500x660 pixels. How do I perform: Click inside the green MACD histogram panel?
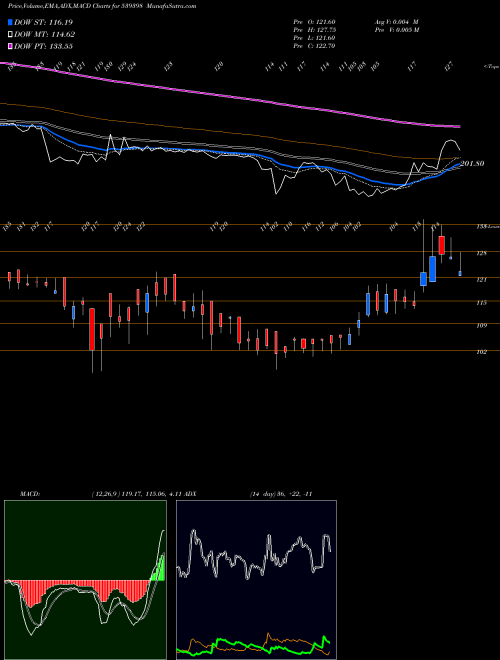(x=85, y=580)
